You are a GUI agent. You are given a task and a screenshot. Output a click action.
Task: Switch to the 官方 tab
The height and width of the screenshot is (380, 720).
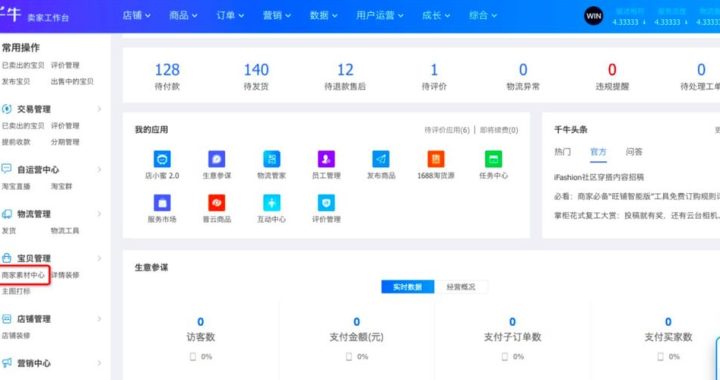pyautogui.click(x=598, y=152)
